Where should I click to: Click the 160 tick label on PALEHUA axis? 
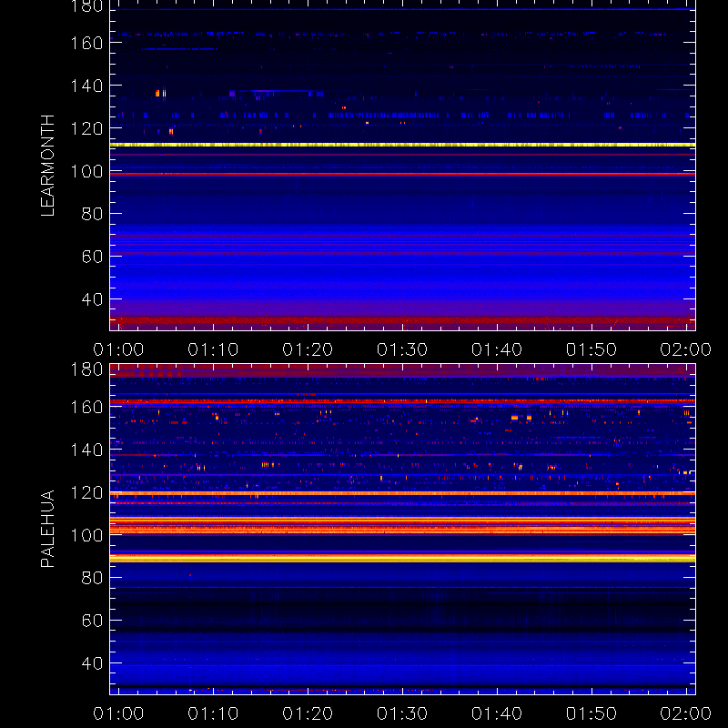tap(86, 407)
